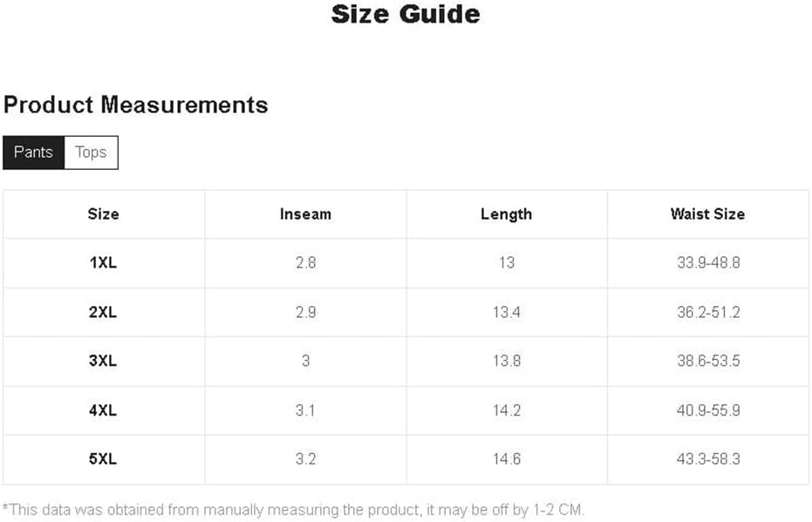The height and width of the screenshot is (522, 812).
Task: Click the Inseam column header
Action: [x=305, y=214]
